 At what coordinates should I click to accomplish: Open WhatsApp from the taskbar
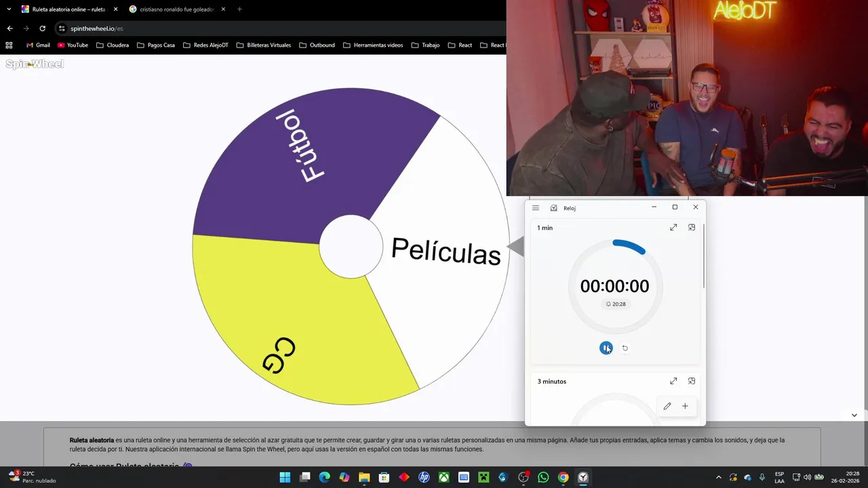(543, 477)
